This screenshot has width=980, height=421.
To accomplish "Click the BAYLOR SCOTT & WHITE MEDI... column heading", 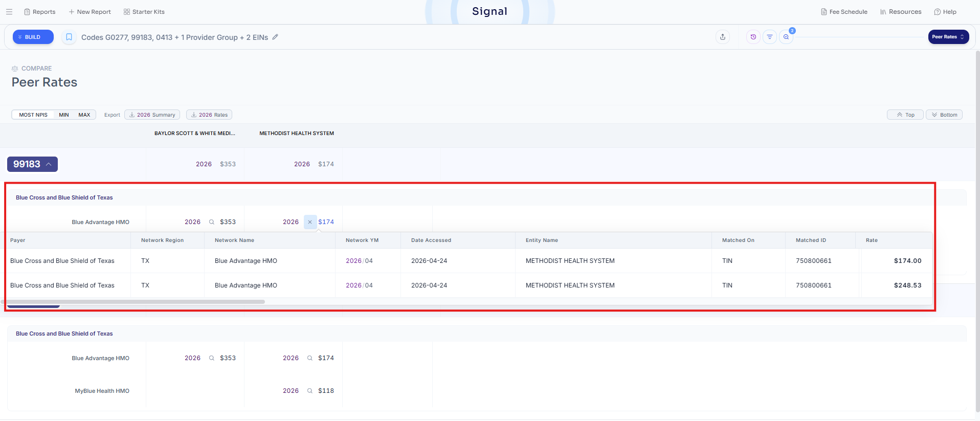I will pos(195,134).
